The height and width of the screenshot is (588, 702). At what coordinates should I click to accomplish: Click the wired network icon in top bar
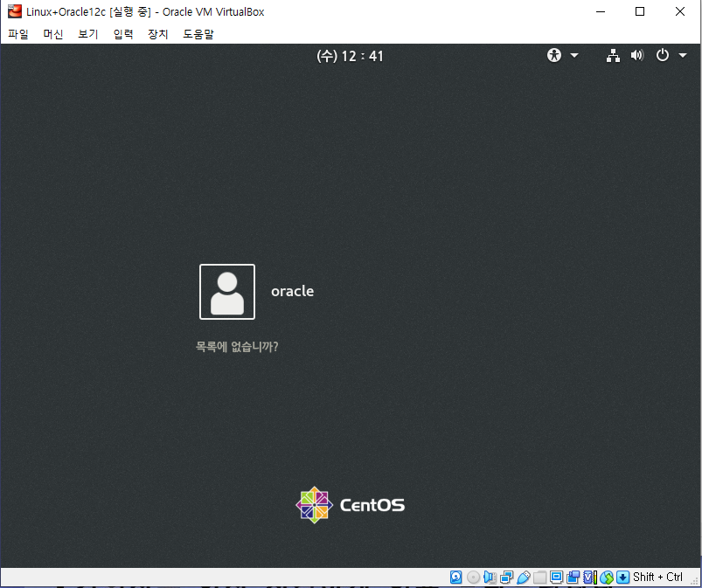[613, 56]
